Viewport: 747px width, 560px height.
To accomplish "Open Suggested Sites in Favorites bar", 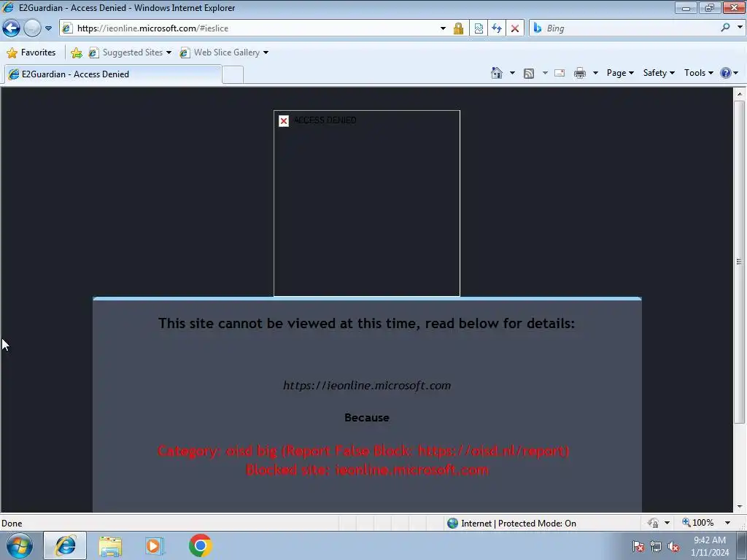I will click(130, 52).
